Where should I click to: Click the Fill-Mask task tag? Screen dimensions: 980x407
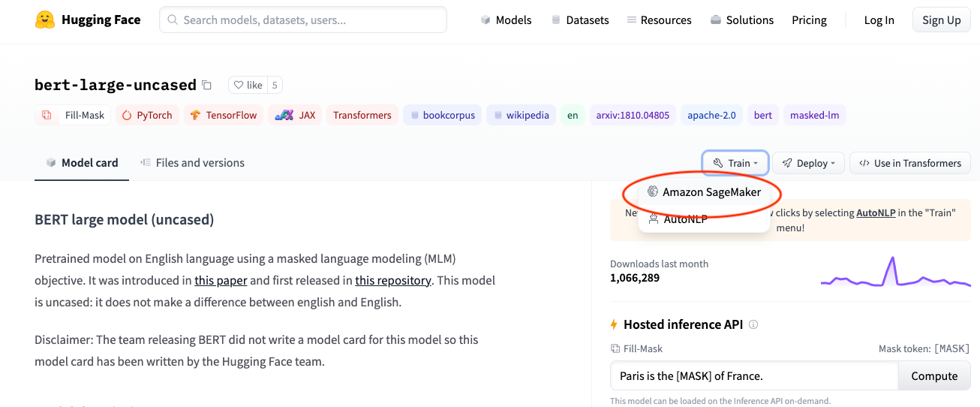point(74,116)
